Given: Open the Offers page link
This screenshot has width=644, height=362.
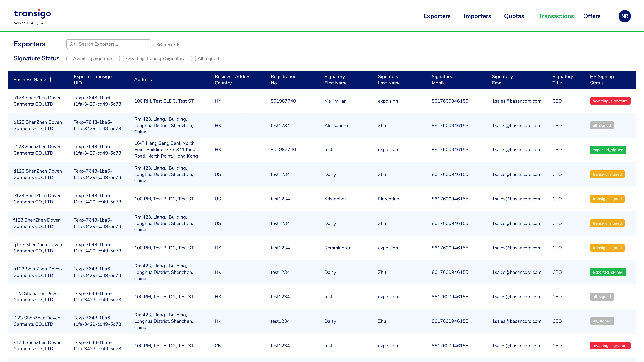Looking at the screenshot, I should pyautogui.click(x=592, y=16).
